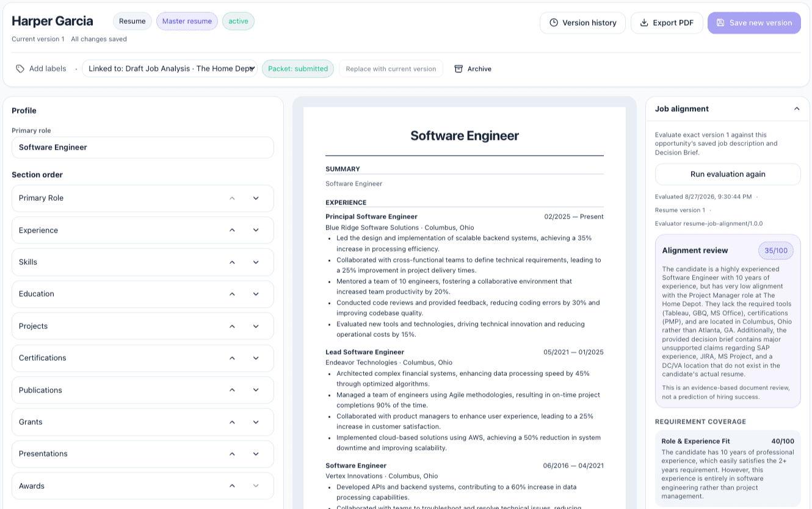
Task: Open Version history
Action: click(582, 23)
